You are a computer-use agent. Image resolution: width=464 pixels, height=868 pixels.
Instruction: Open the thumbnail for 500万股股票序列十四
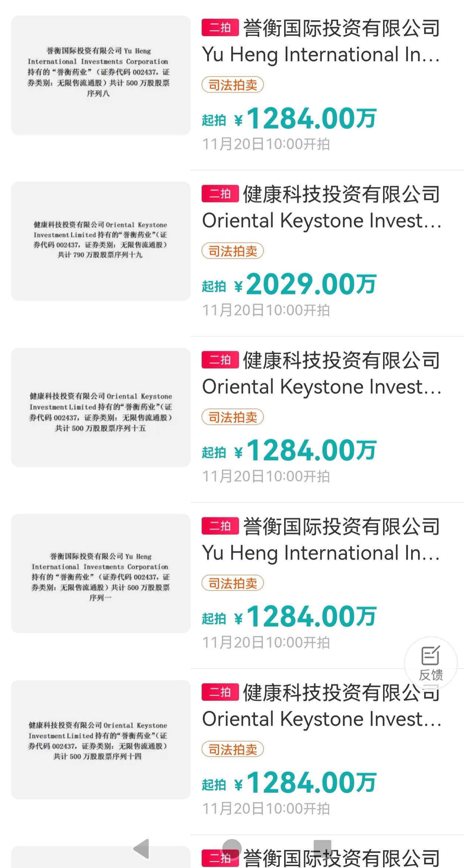point(101,740)
